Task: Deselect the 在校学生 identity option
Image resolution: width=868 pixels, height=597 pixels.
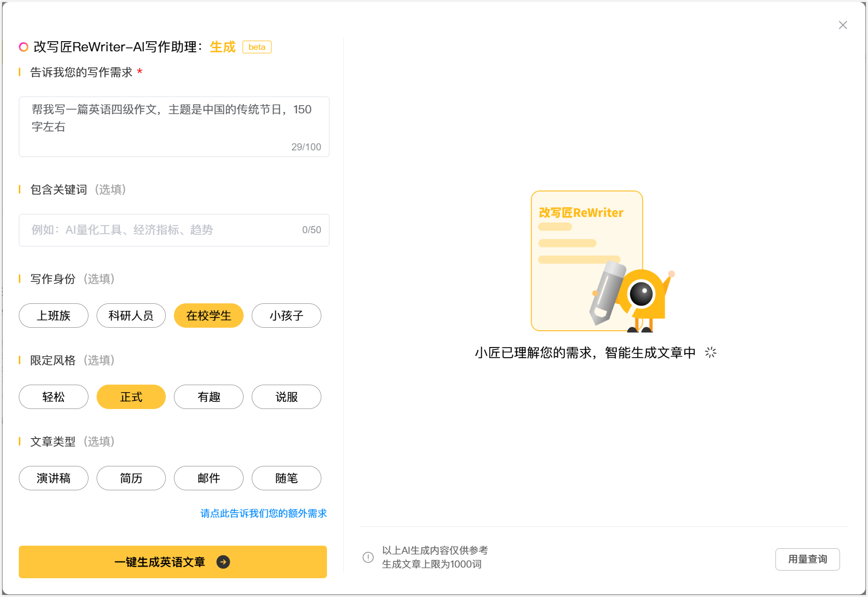Action: pyautogui.click(x=208, y=316)
